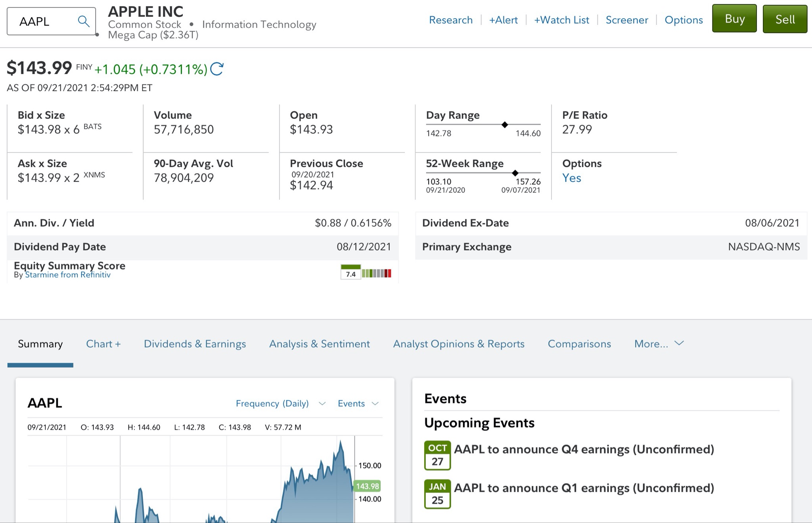Click the 52-Week Range diamond marker
This screenshot has width=812, height=523.
point(515,173)
